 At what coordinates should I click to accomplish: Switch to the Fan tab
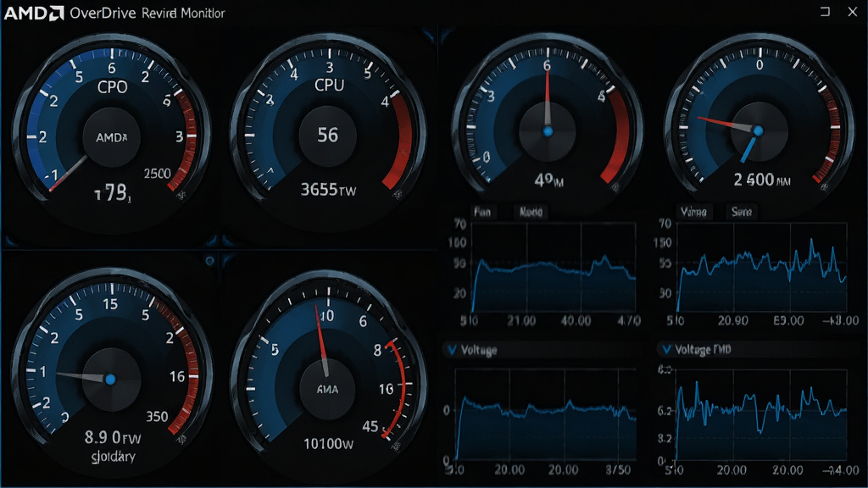point(482,212)
